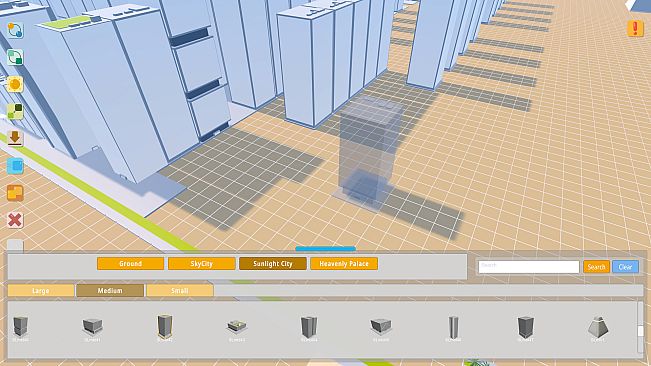The image size is (651, 366).
Task: Click the brown download arrow icon
Action: click(15, 138)
